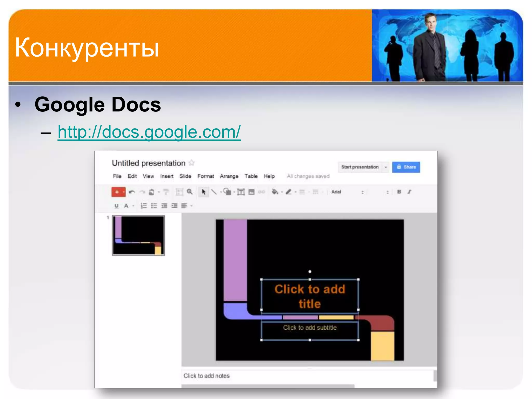Toggle Underline formatting
Screen dimensions: 532x399
[116, 206]
